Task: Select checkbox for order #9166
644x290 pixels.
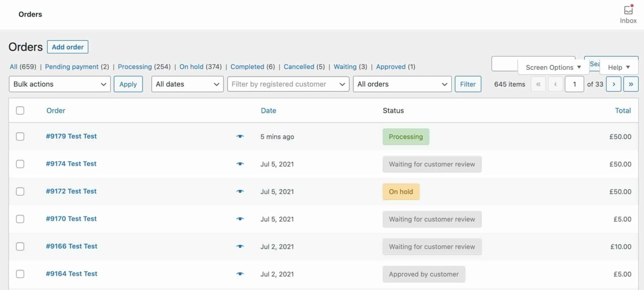Action: pyautogui.click(x=20, y=246)
